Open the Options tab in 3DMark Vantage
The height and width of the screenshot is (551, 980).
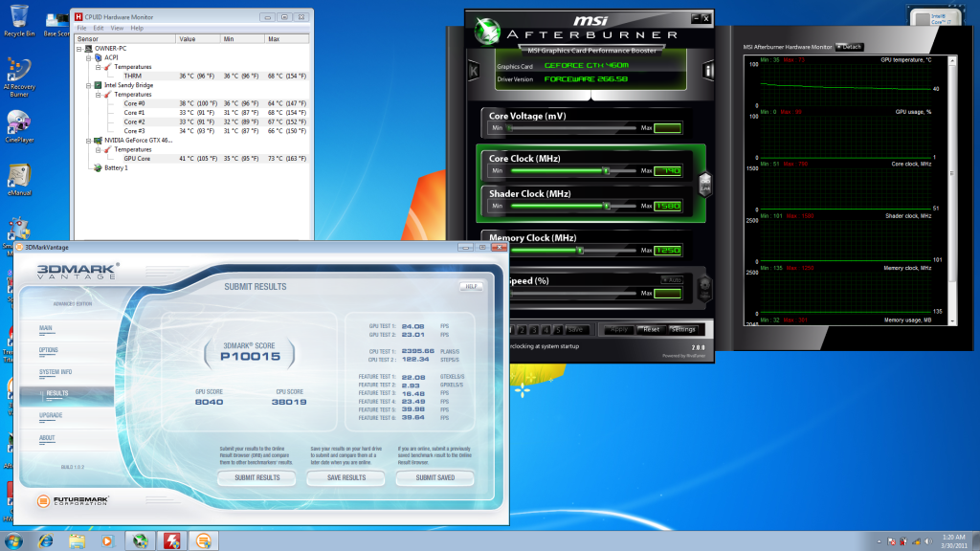tap(48, 350)
